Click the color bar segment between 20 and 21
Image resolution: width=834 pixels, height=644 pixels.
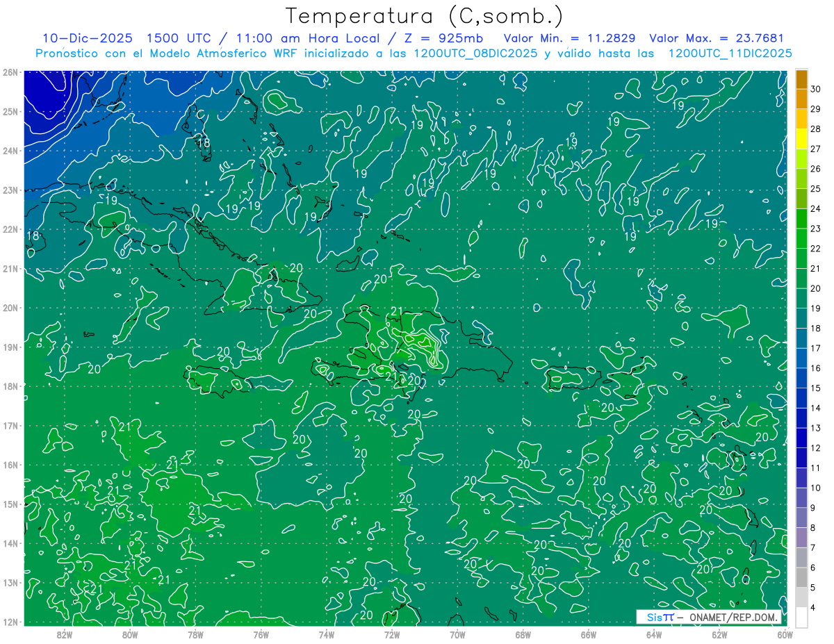click(801, 279)
